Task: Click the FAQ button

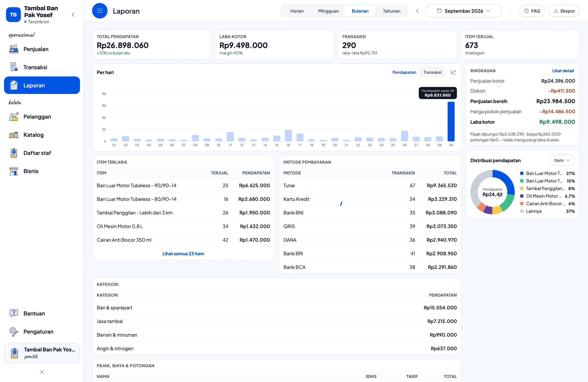Action: [x=532, y=11]
